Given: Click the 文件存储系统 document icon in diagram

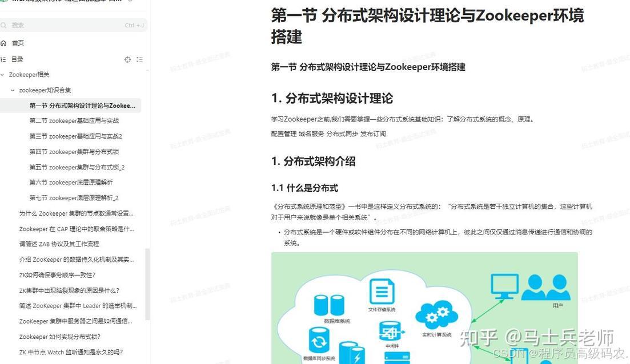Looking at the screenshot, I should [382, 292].
